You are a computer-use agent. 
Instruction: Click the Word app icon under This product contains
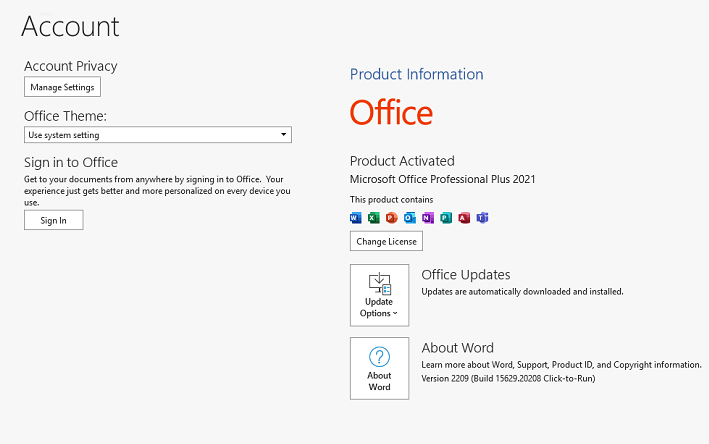(356, 218)
